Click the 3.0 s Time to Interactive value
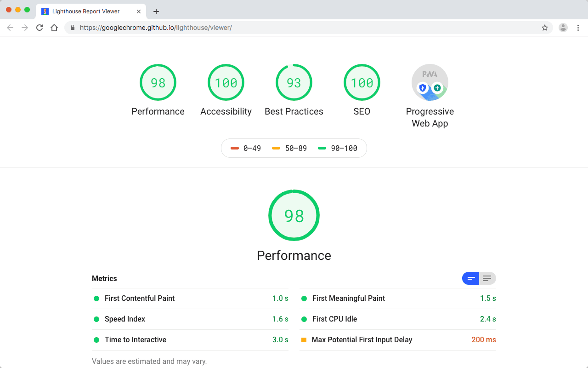588x368 pixels. tap(280, 340)
